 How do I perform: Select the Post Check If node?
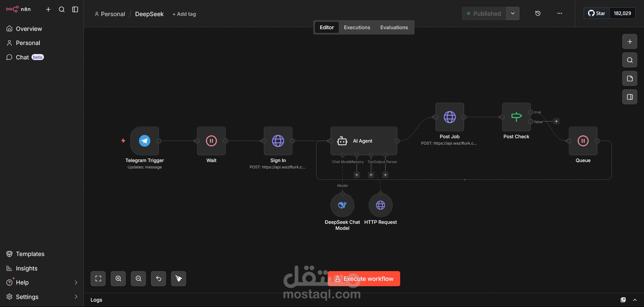point(516,117)
